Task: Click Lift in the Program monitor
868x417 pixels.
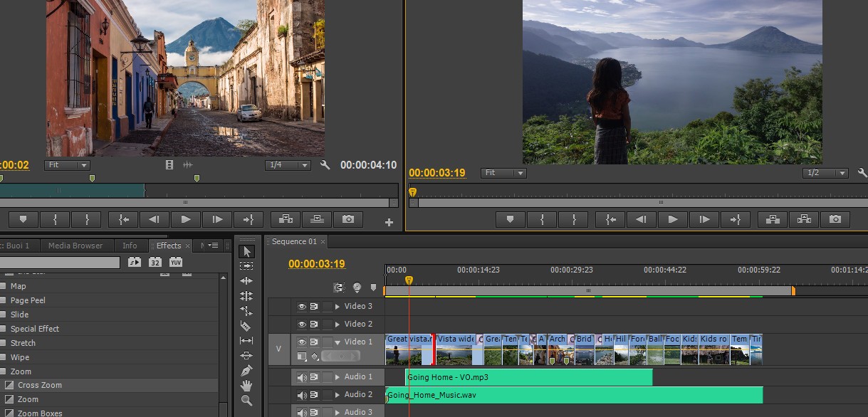Action: [x=773, y=219]
